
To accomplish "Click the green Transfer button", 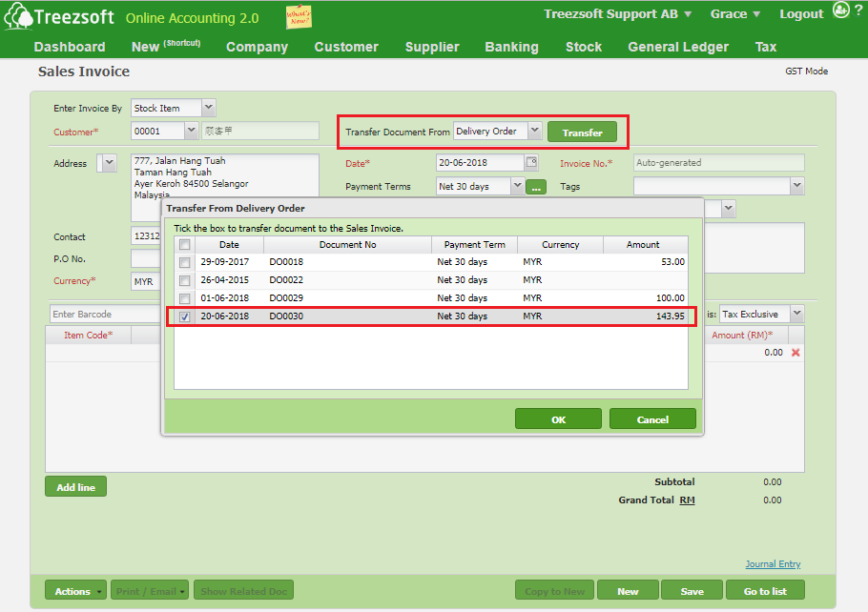I will (x=582, y=133).
